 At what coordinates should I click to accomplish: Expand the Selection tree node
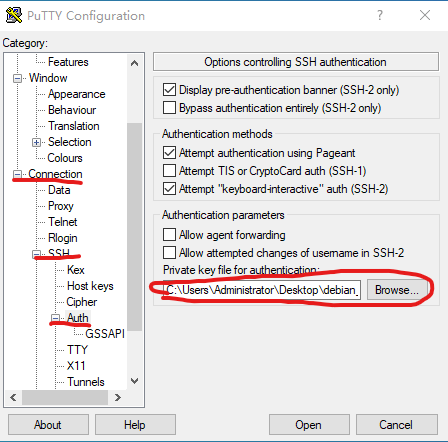(x=36, y=143)
